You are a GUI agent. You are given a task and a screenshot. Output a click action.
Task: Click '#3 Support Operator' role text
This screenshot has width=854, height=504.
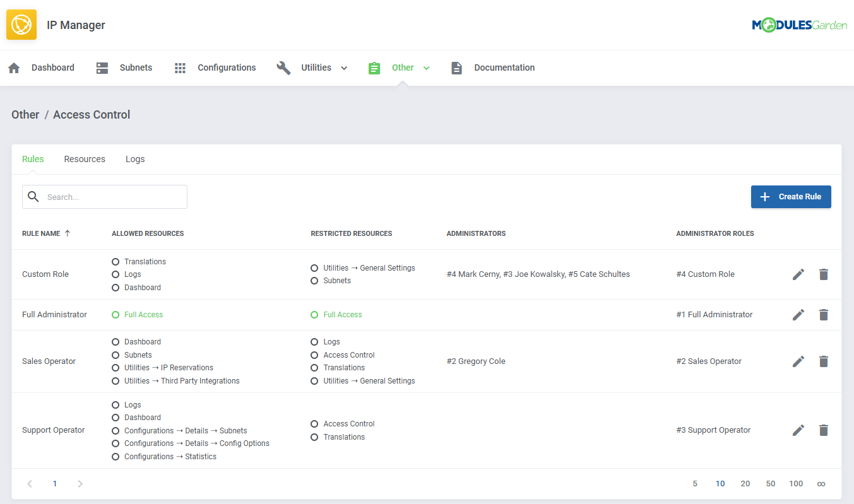pyautogui.click(x=713, y=430)
